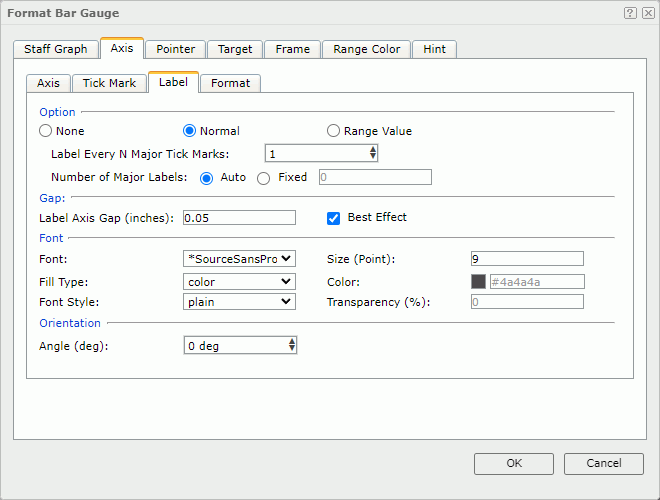
Task: Select the Label sub-tab
Action: click(173, 82)
